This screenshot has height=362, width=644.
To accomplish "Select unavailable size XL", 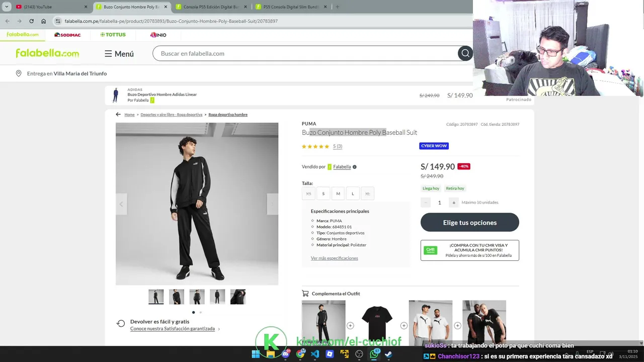I will pyautogui.click(x=367, y=194).
